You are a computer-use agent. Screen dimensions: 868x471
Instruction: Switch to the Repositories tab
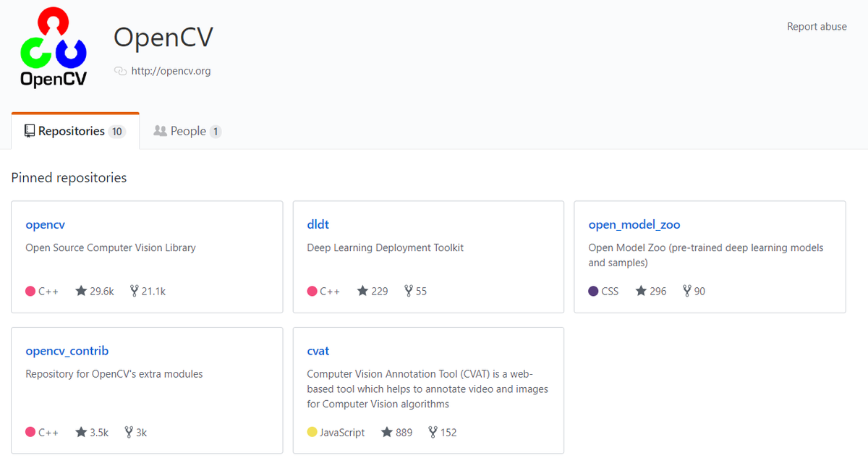(x=75, y=131)
